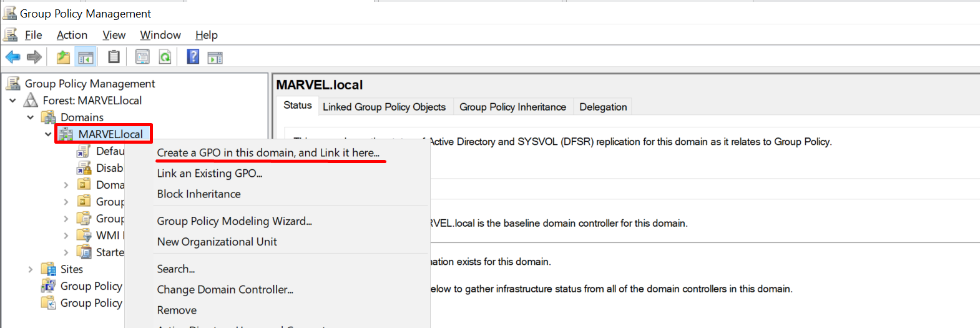The width and height of the screenshot is (980, 328).
Task: Toggle the Show/Hide Console Tree icon
Action: click(86, 57)
